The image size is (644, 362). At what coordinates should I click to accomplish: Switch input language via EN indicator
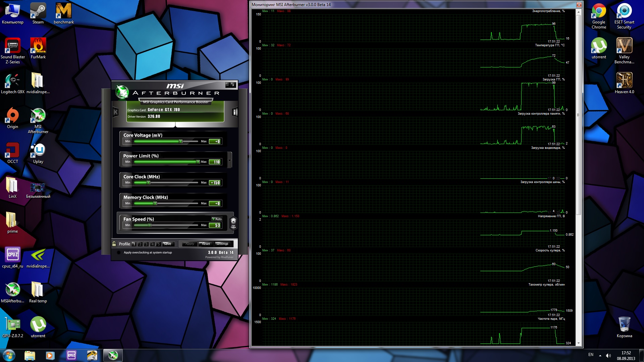tap(591, 355)
